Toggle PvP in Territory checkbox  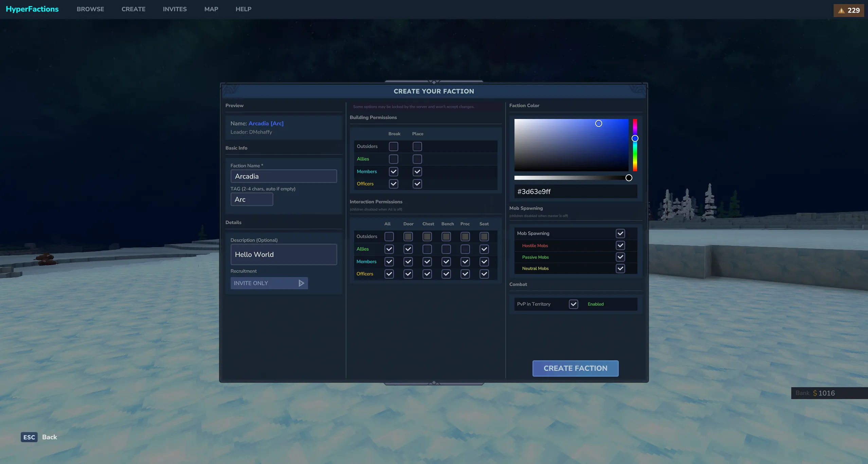(x=573, y=304)
